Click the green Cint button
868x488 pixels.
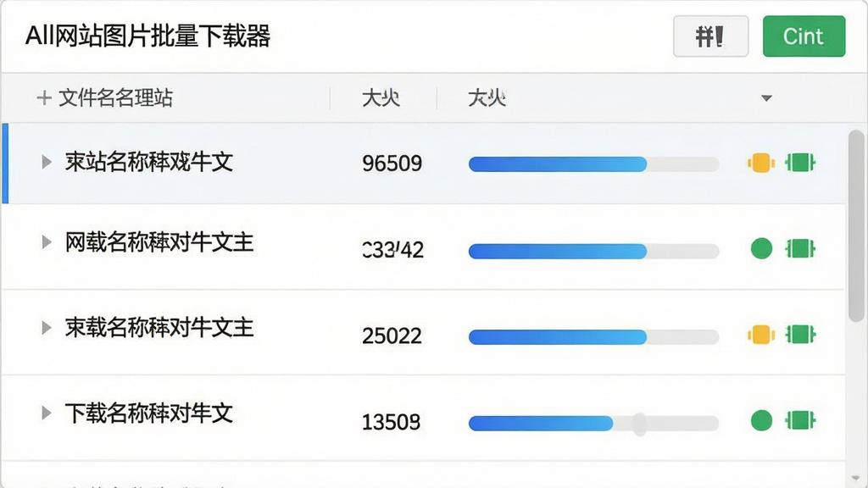tap(804, 36)
